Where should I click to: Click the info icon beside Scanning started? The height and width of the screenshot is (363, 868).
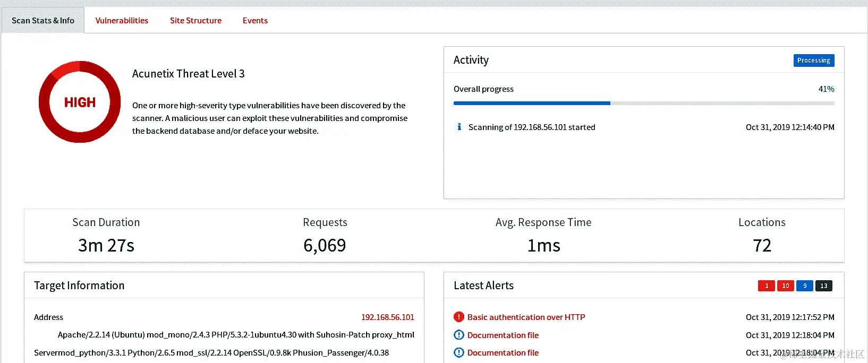tap(459, 127)
